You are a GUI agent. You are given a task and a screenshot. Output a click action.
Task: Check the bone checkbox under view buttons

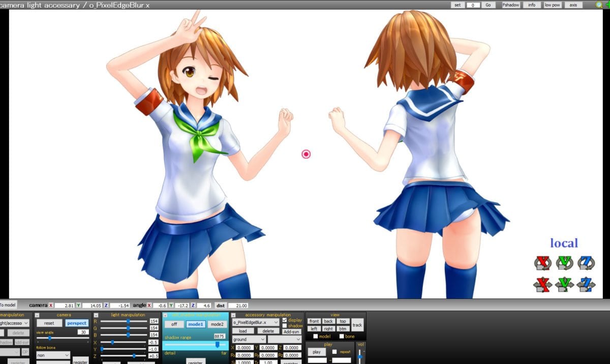coord(341,337)
